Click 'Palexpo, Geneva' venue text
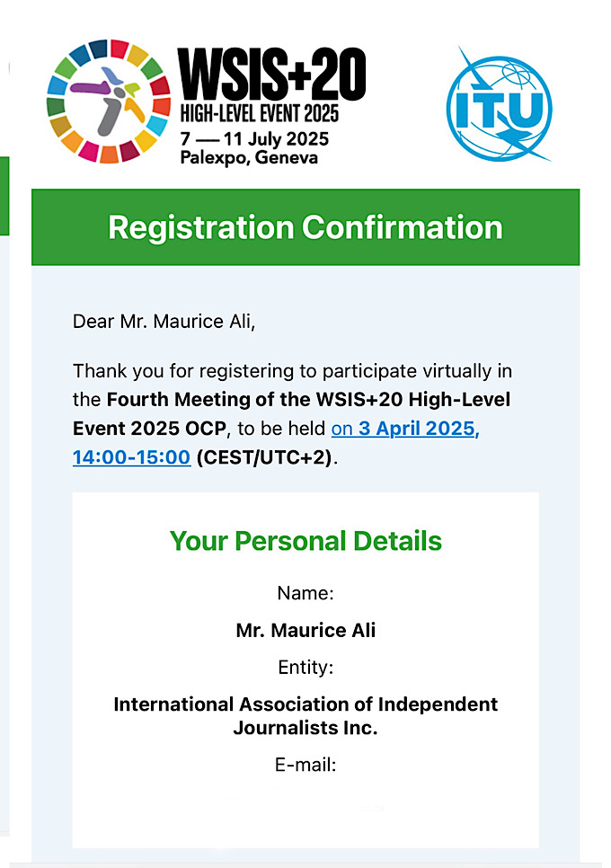 click(x=249, y=158)
